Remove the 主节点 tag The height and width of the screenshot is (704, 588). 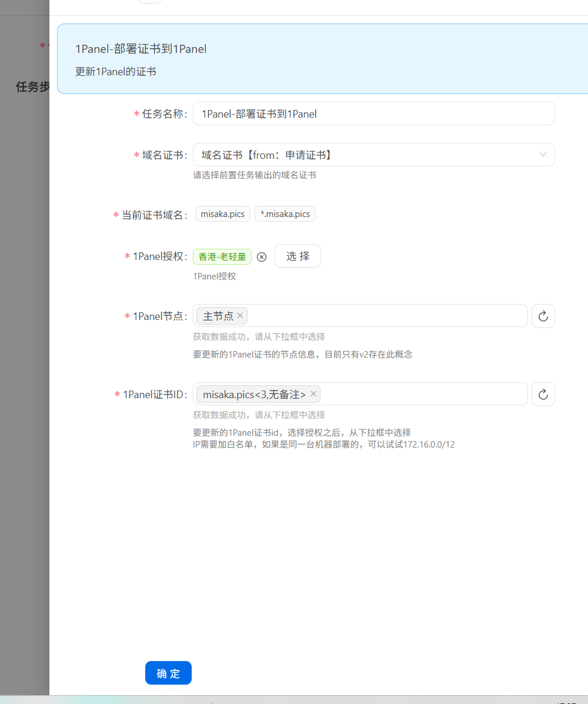[240, 316]
